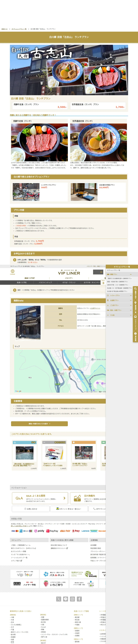The image size is (138, 644).
Task: Select the バスツアー tab
Action: coord(69,278)
